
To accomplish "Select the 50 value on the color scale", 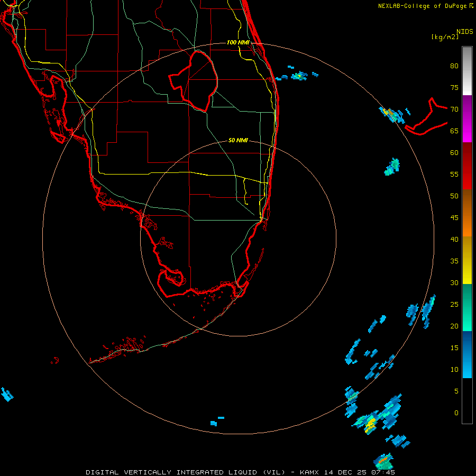I will [454, 196].
